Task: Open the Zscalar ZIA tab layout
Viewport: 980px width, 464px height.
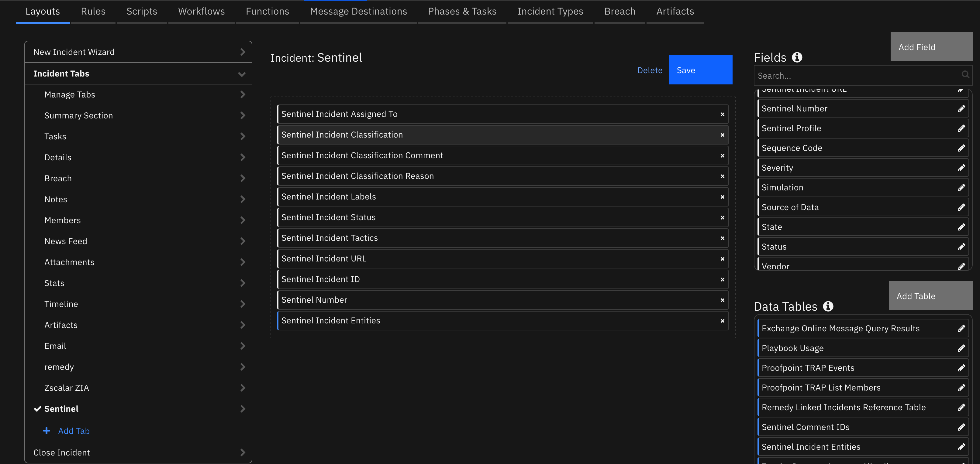Action: (138, 388)
